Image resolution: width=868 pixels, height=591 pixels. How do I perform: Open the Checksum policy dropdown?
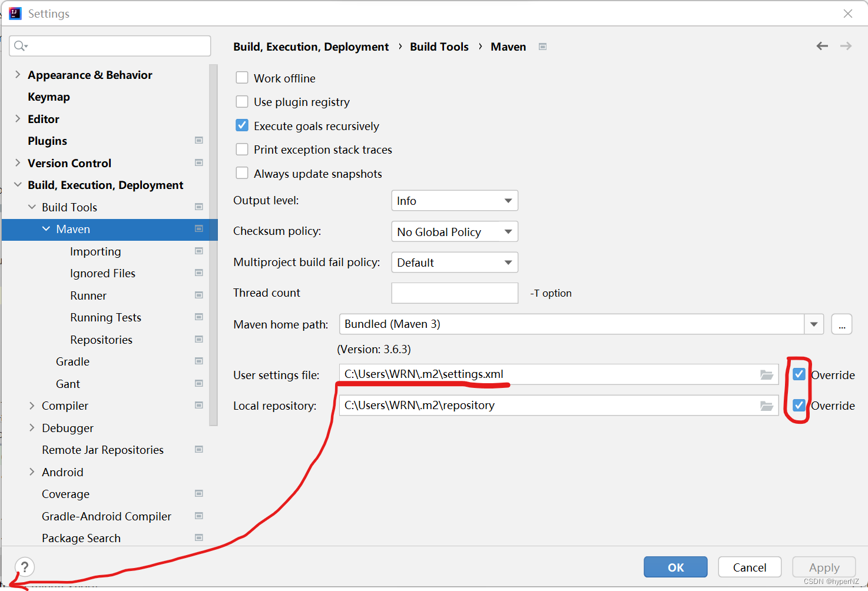(455, 231)
